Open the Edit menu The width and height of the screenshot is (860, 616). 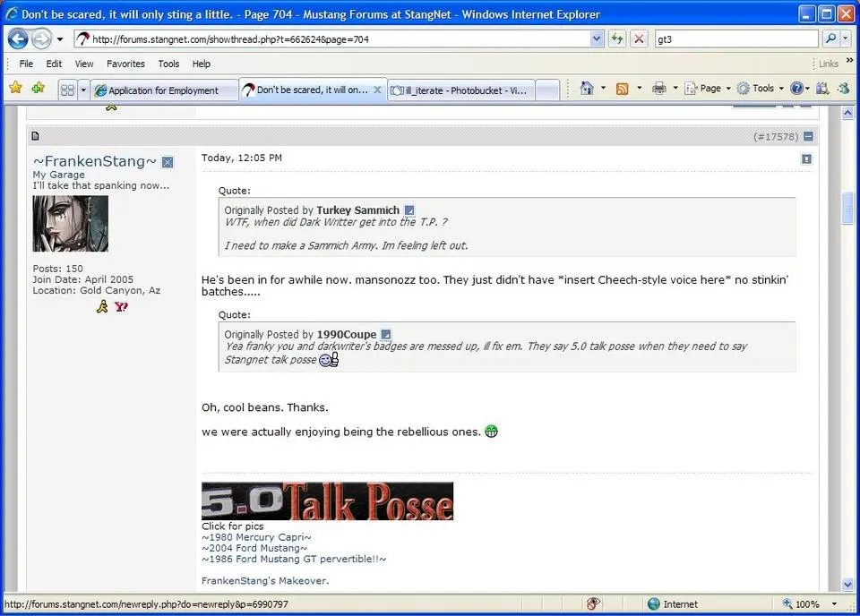point(54,64)
